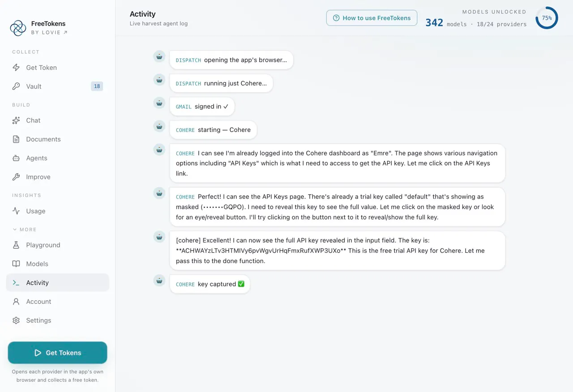Click the Get Tokens button
The image size is (573, 392).
point(57,353)
